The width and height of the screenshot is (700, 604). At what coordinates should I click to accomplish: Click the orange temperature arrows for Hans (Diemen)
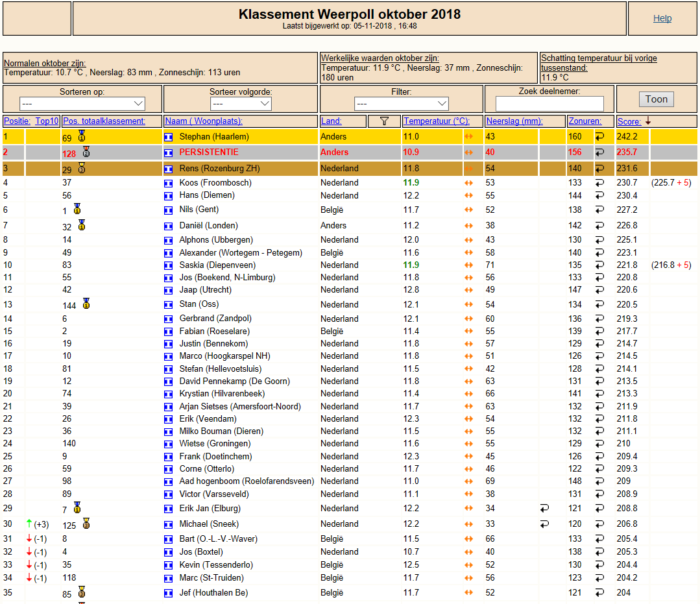point(468,195)
